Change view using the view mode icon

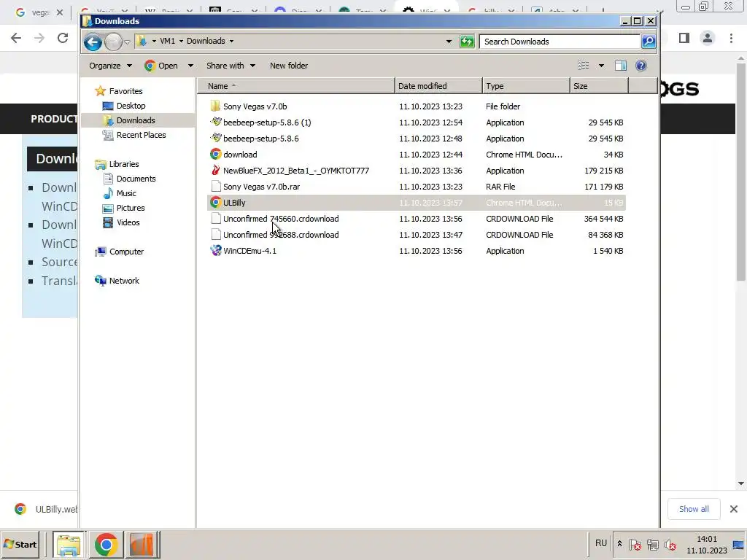pyautogui.click(x=584, y=66)
